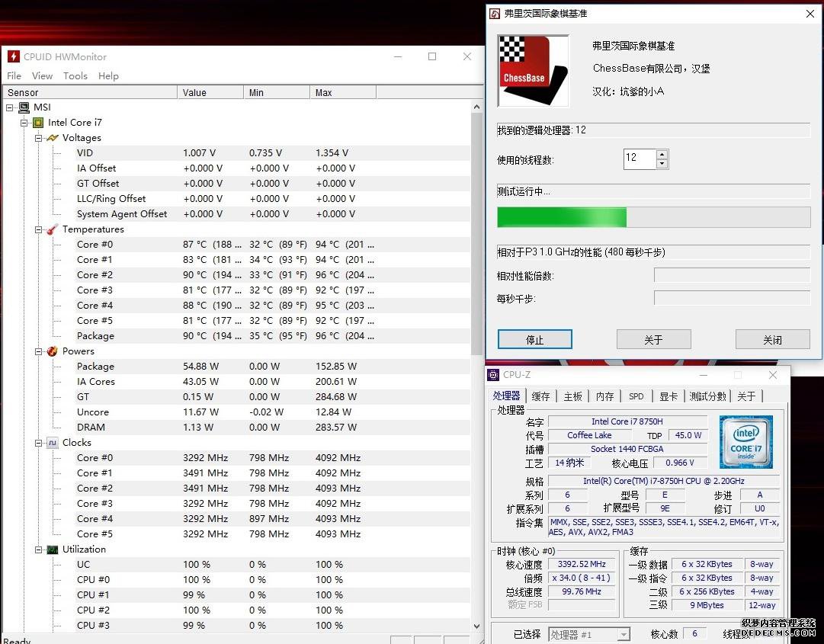Click the CPU-Z title bar app icon

click(493, 374)
